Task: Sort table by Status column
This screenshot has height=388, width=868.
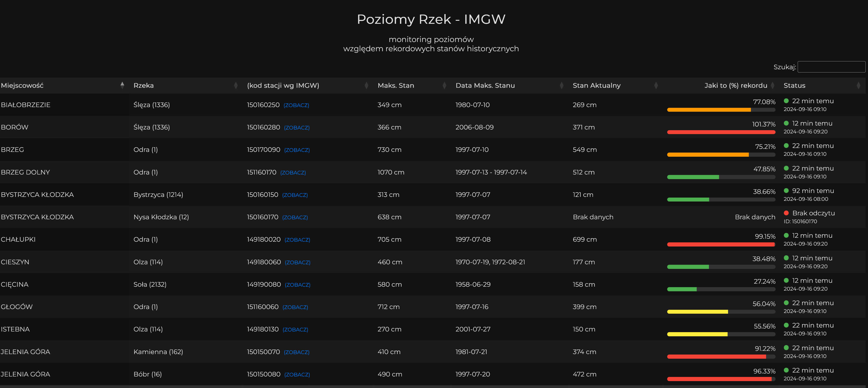Action: click(x=823, y=85)
